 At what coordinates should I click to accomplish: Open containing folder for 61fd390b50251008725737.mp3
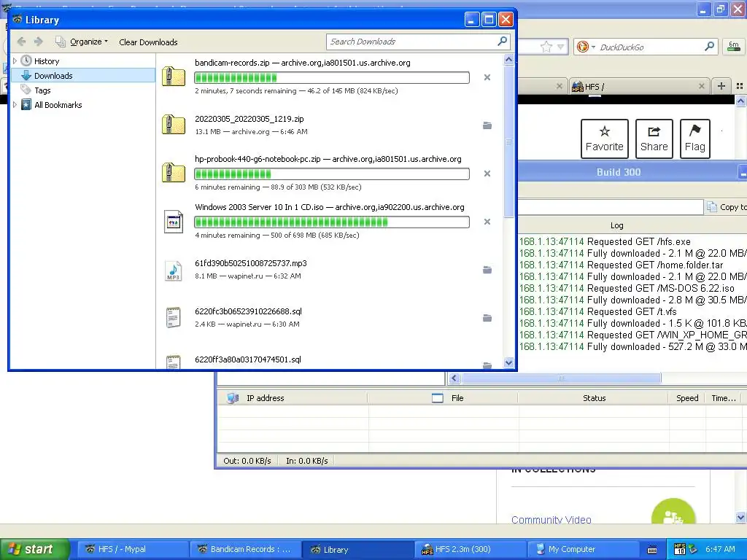487,270
